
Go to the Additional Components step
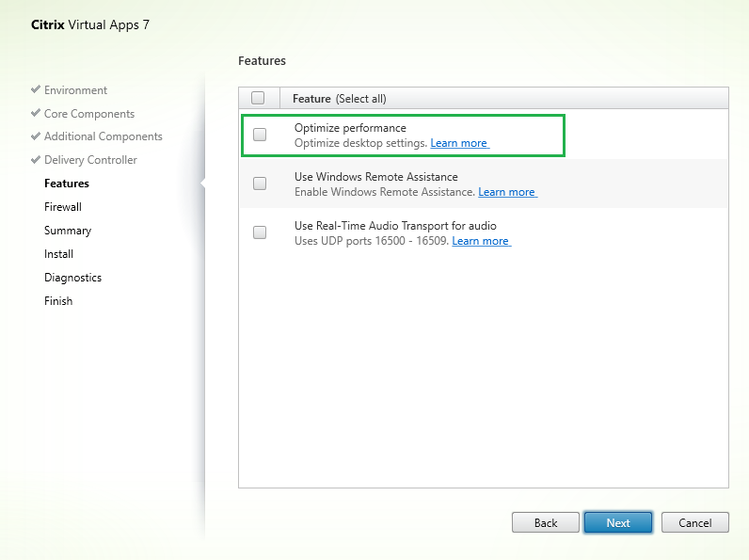click(x=104, y=136)
